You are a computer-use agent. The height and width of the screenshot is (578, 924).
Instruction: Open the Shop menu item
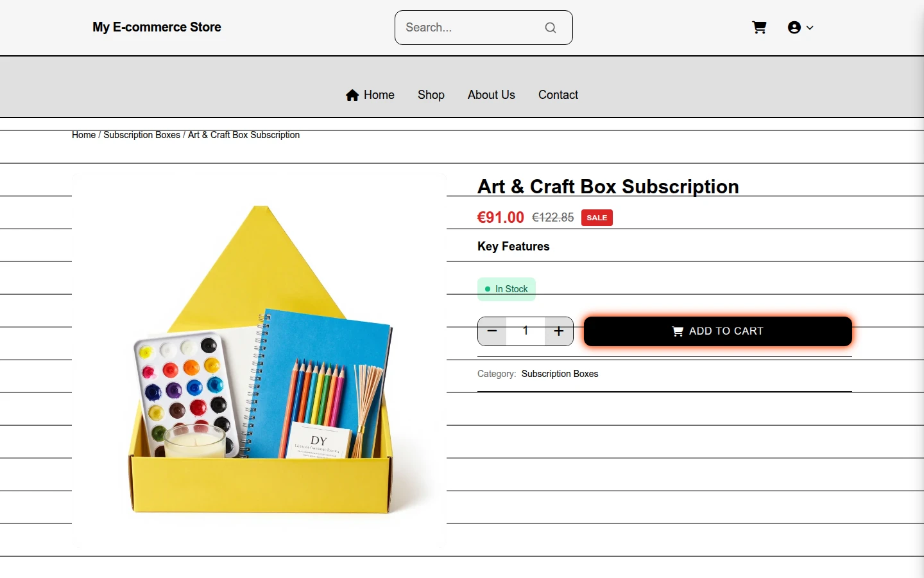[431, 95]
